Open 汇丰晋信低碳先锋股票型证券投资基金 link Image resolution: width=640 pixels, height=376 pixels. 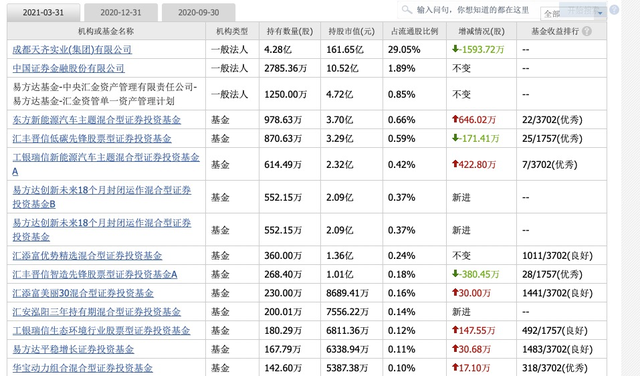coord(92,139)
